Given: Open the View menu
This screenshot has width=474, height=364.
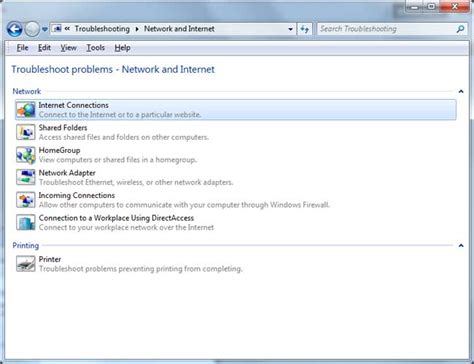Looking at the screenshot, I should point(68,48).
